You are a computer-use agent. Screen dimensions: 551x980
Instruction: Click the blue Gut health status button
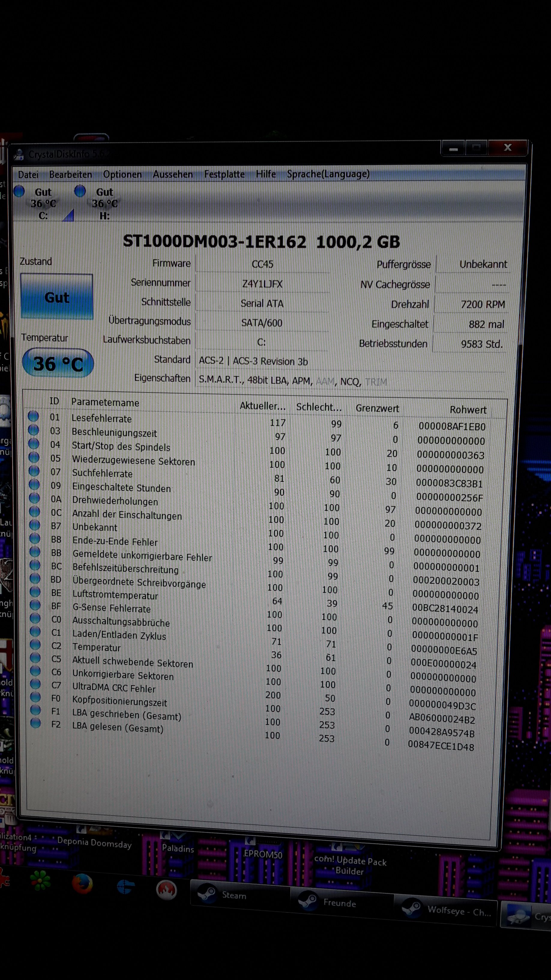click(x=57, y=297)
